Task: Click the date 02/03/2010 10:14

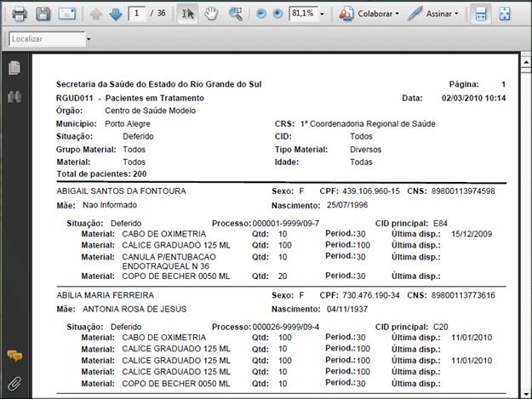Action: click(x=473, y=98)
